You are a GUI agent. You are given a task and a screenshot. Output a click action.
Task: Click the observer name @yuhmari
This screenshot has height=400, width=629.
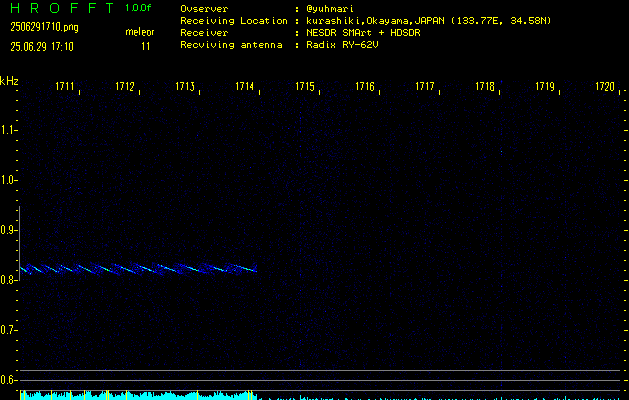coord(330,8)
